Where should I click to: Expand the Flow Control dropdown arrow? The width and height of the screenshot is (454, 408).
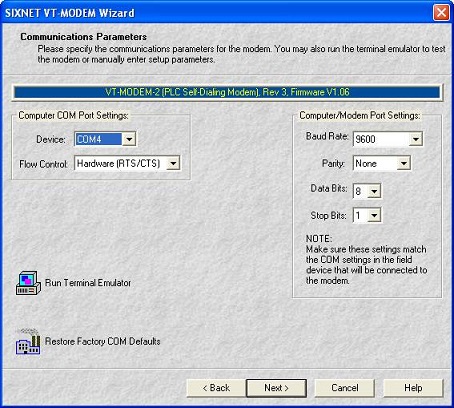(x=173, y=163)
